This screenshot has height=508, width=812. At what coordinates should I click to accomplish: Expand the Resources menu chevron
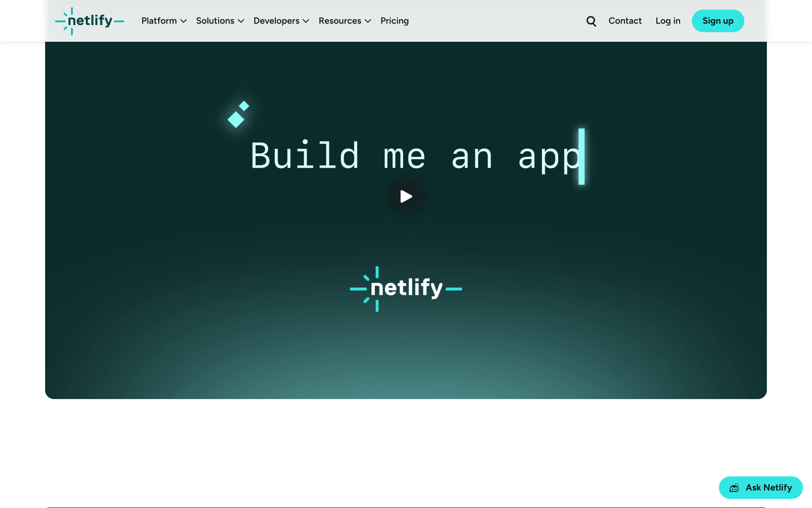[x=368, y=21]
